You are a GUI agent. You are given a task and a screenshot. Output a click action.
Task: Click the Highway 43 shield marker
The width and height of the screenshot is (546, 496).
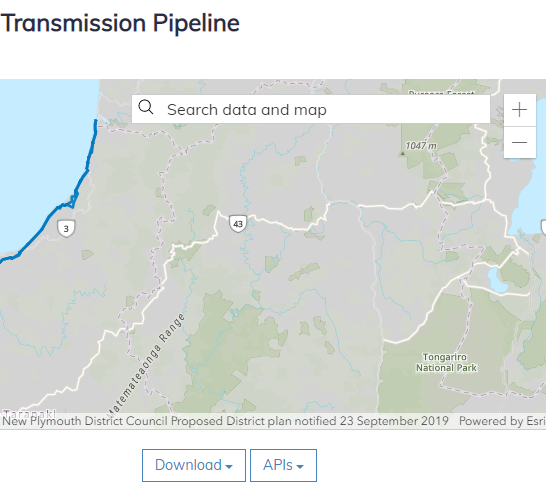click(x=238, y=224)
